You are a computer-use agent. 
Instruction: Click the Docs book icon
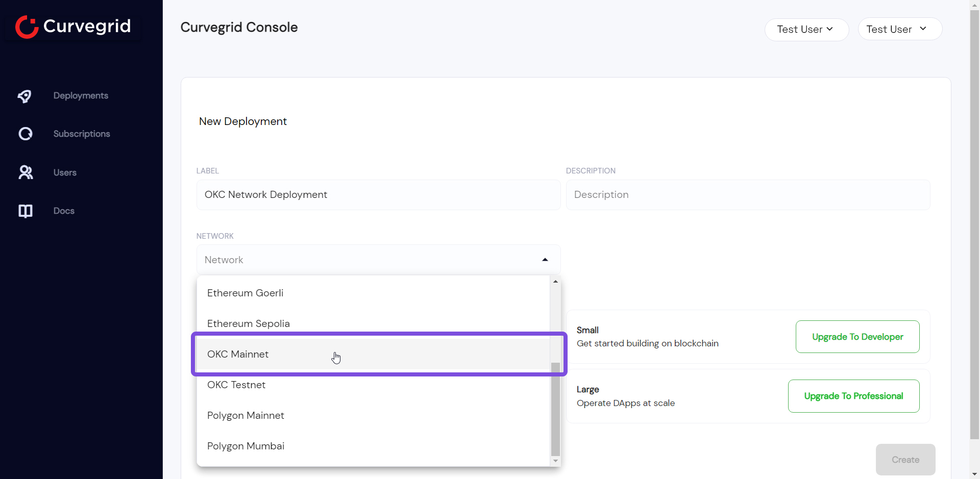tap(25, 211)
